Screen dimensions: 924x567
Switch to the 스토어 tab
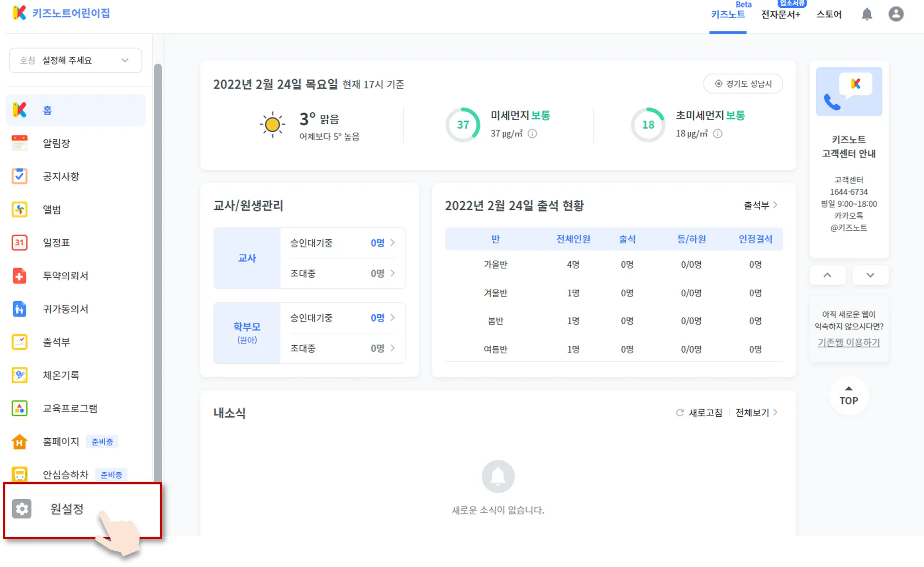829,14
